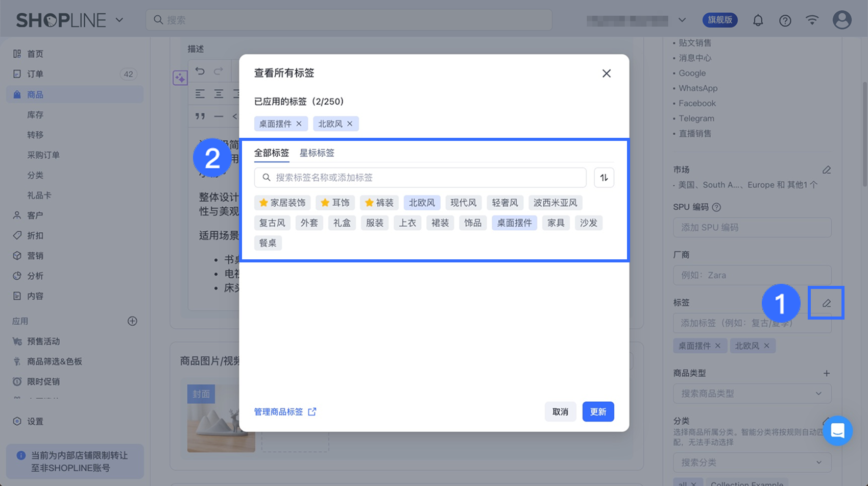The height and width of the screenshot is (486, 868).
Task: Select the 复古风 tag
Action: coord(272,223)
